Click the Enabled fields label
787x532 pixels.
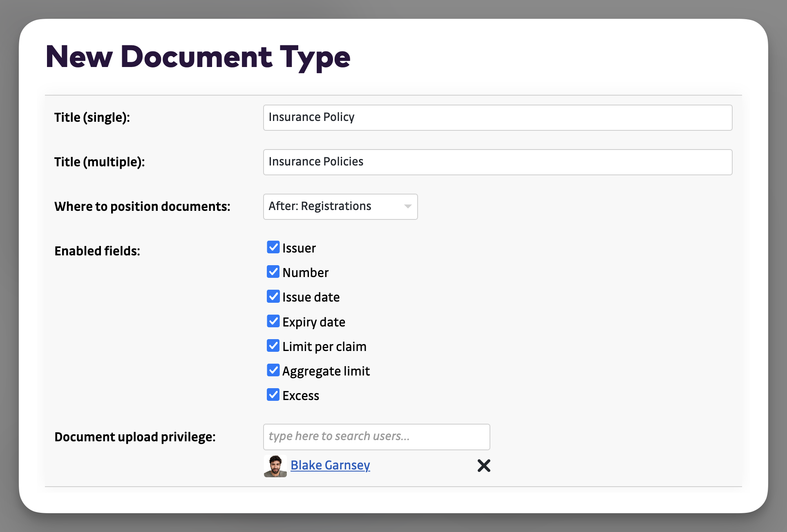point(97,250)
